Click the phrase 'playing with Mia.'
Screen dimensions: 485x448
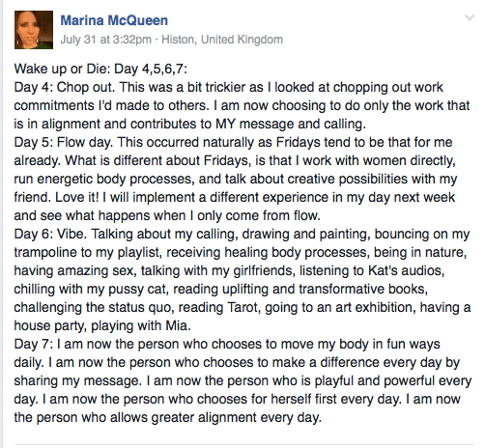pyautogui.click(x=141, y=325)
